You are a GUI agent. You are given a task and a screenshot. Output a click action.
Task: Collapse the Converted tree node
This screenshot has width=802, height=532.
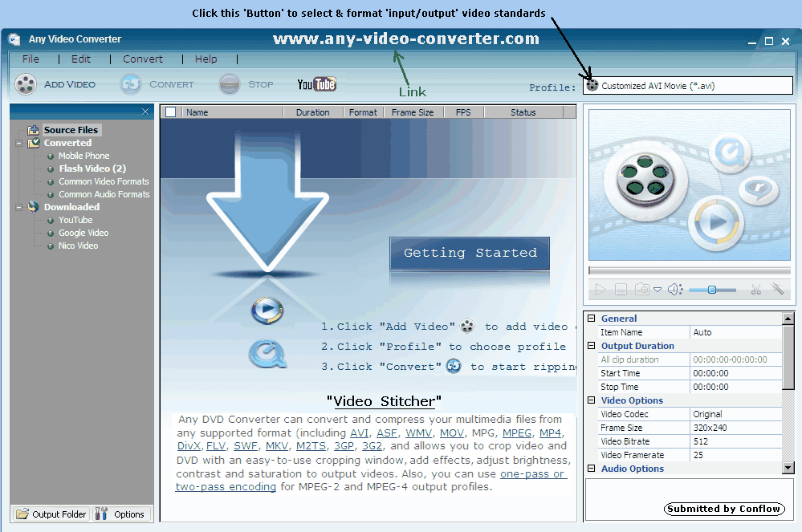(x=19, y=143)
